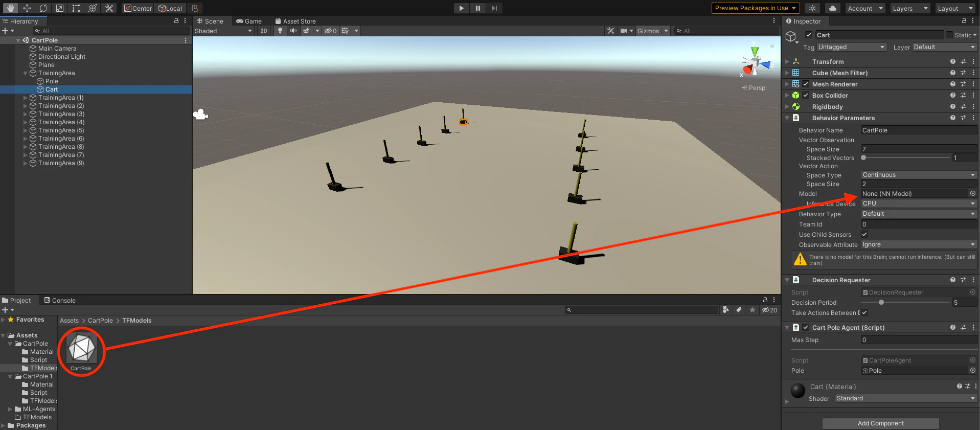Open custom editor tools

click(109, 8)
